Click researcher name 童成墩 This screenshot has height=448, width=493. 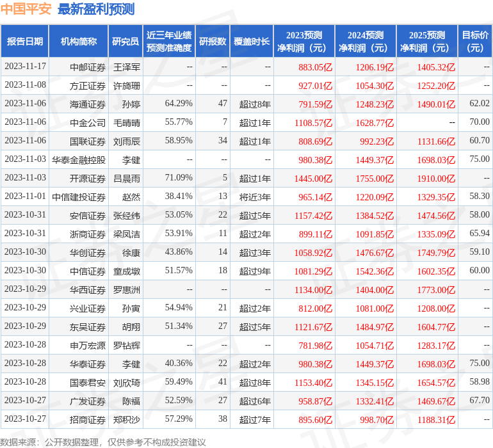(x=127, y=271)
